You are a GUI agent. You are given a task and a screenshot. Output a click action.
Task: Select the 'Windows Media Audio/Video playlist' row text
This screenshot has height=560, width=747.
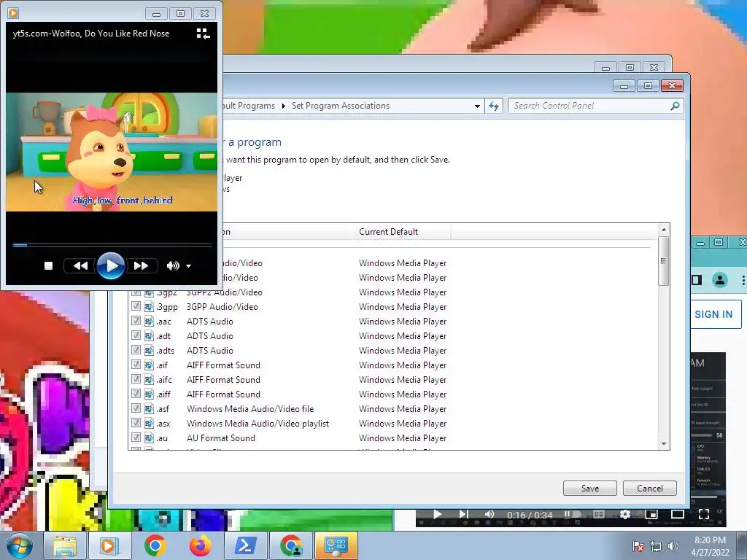coord(258,424)
